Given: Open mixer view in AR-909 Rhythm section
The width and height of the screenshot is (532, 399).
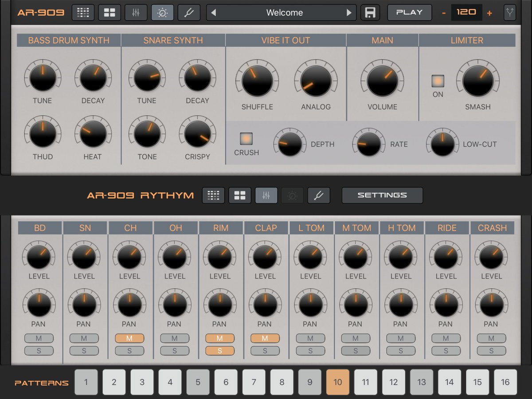Looking at the screenshot, I should [266, 195].
